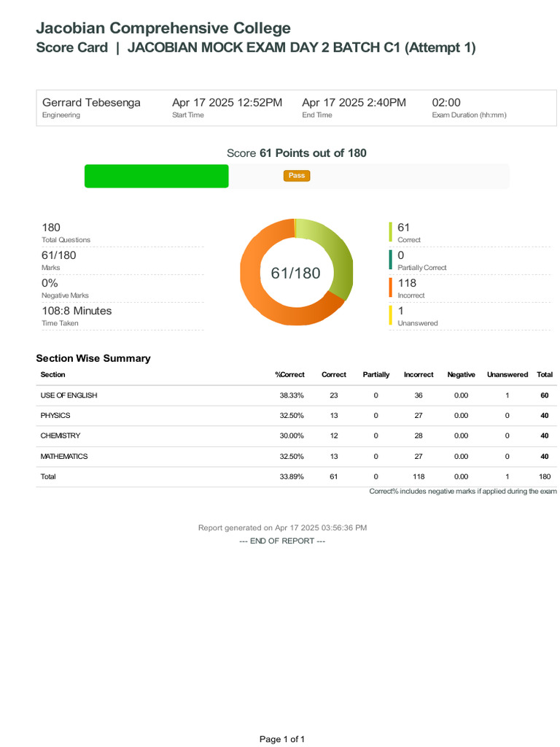
Task: Click the PHYSICS section name
Action: (x=55, y=415)
